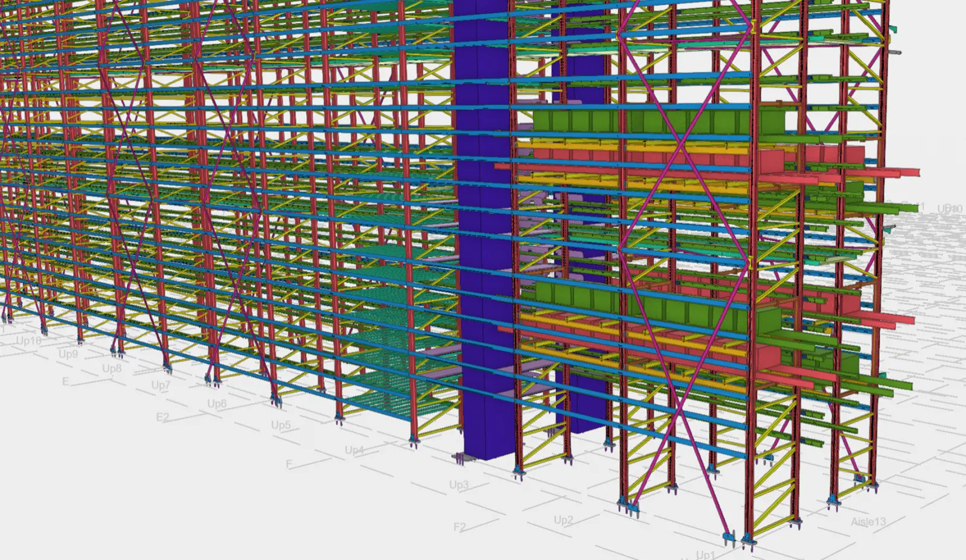This screenshot has width=966, height=560.
Task: Click the E grid label
Action: pos(65,382)
